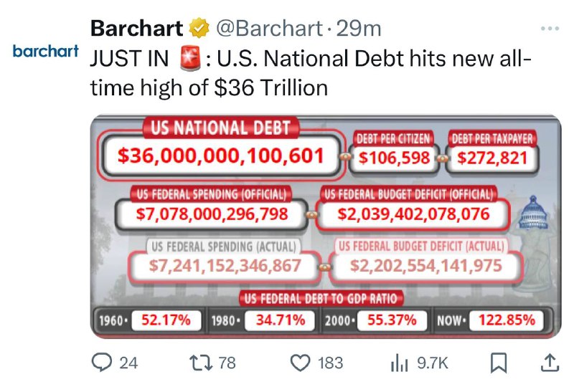Click the gold verified badge
Image resolution: width=574 pixels, height=392 pixels.
199,28
